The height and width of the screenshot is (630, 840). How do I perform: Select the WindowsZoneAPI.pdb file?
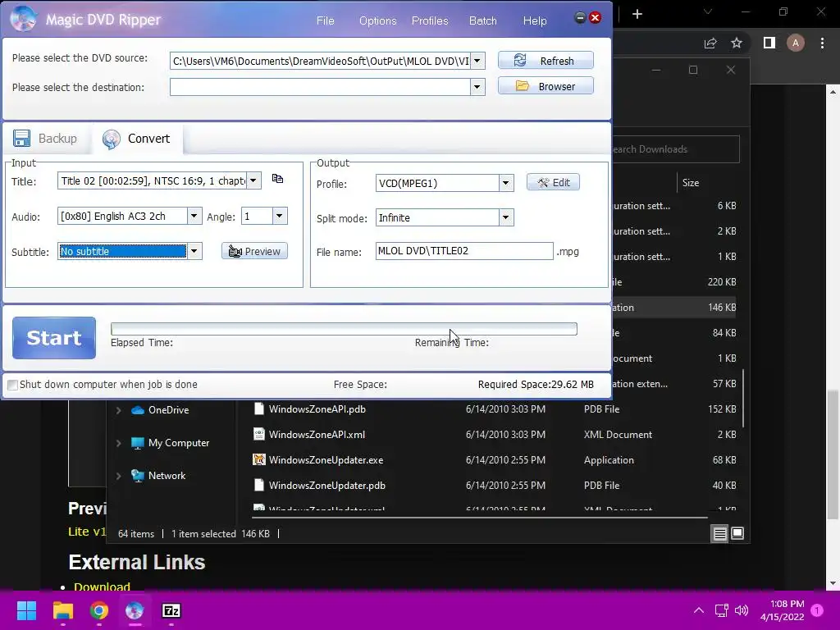[x=317, y=409]
